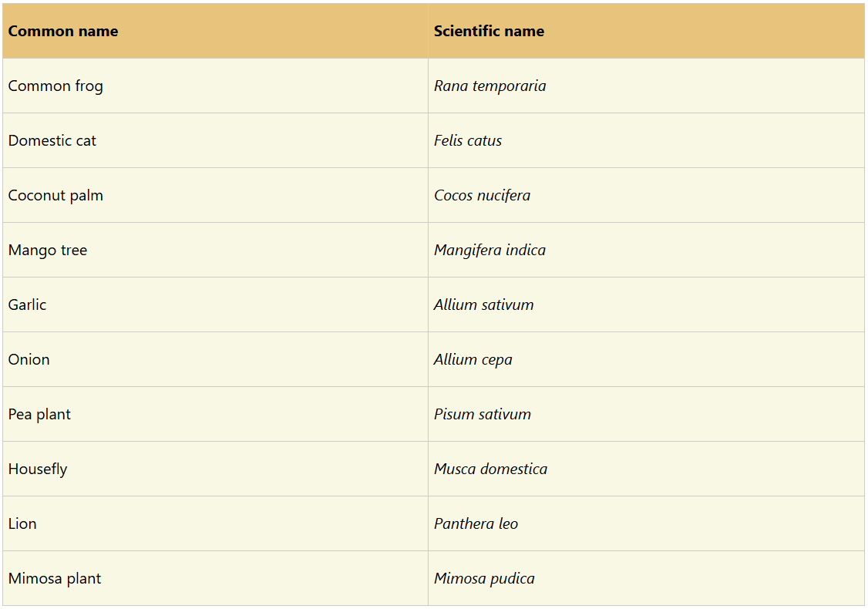Click the Mimosa pudica text
The image size is (868, 609).
484,579
